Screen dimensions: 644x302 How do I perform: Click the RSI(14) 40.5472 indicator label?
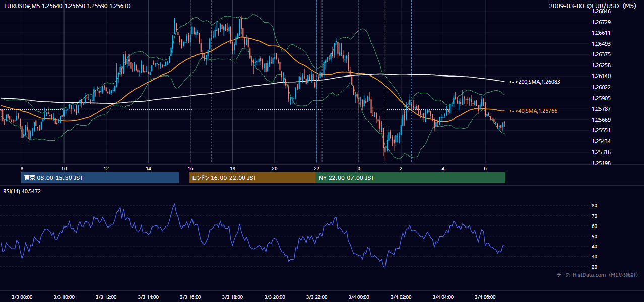point(22,191)
